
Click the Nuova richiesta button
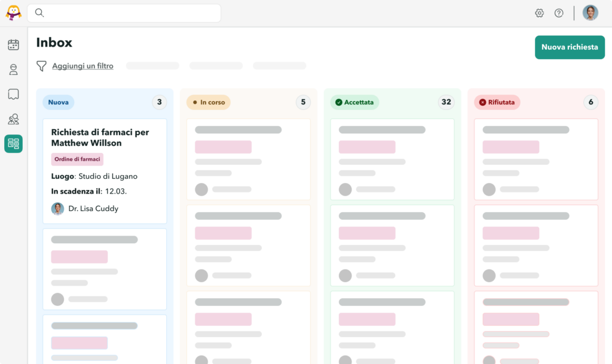coord(570,47)
